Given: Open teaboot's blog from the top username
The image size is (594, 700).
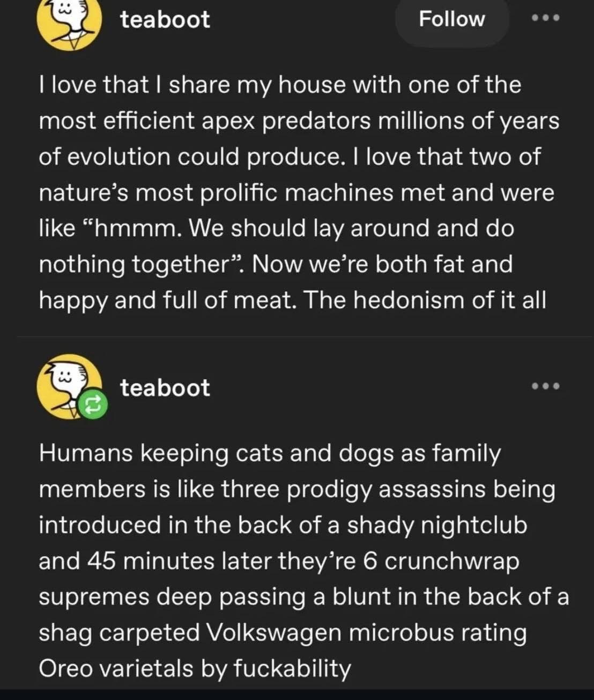Looking at the screenshot, I should [x=165, y=20].
